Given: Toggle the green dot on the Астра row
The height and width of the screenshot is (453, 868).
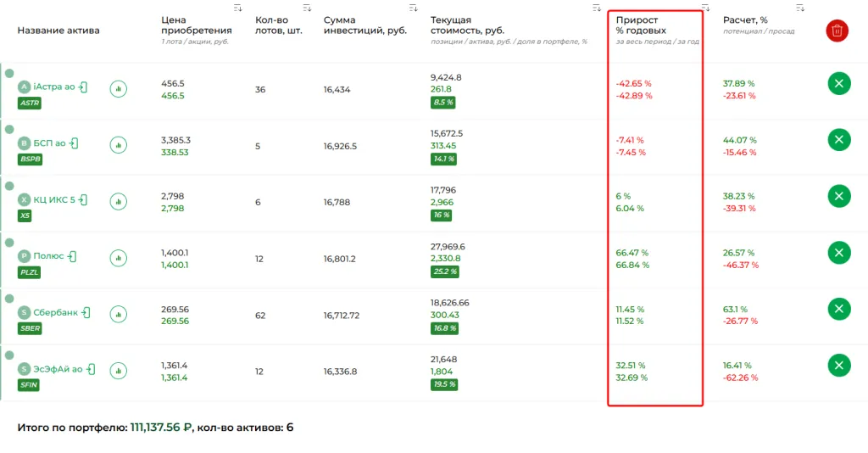Looking at the screenshot, I should [9, 74].
